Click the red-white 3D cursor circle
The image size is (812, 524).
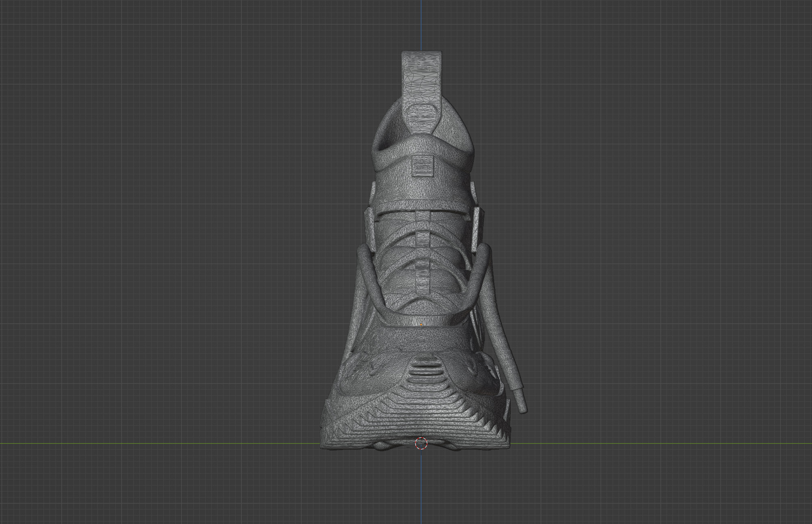tap(421, 444)
